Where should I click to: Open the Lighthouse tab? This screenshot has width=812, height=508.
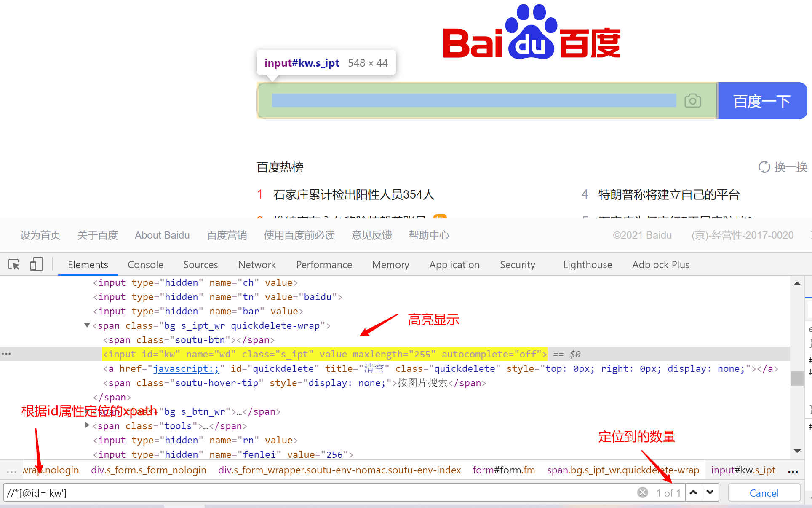click(x=587, y=265)
